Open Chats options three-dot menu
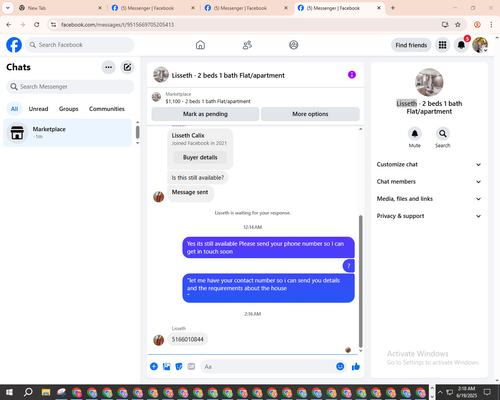Viewport: 500px width, 400px height. point(108,67)
